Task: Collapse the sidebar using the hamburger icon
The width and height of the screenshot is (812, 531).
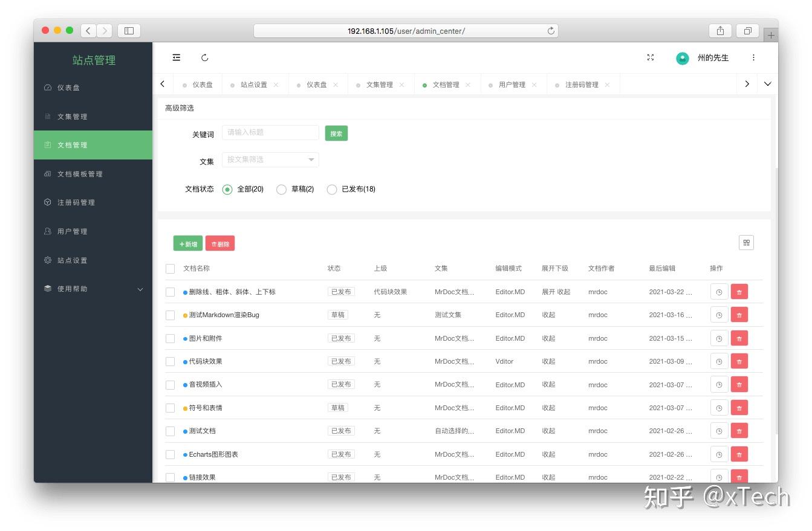Action: click(176, 57)
